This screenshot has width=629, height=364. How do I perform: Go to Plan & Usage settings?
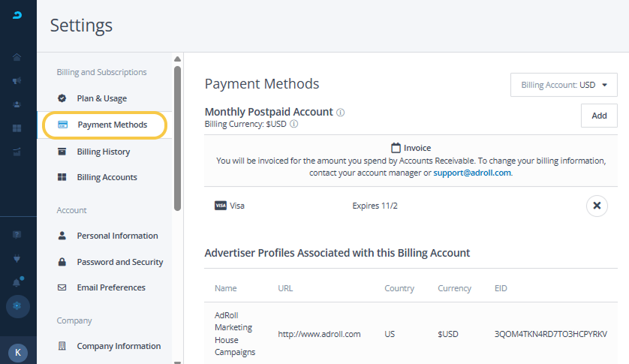click(x=101, y=98)
